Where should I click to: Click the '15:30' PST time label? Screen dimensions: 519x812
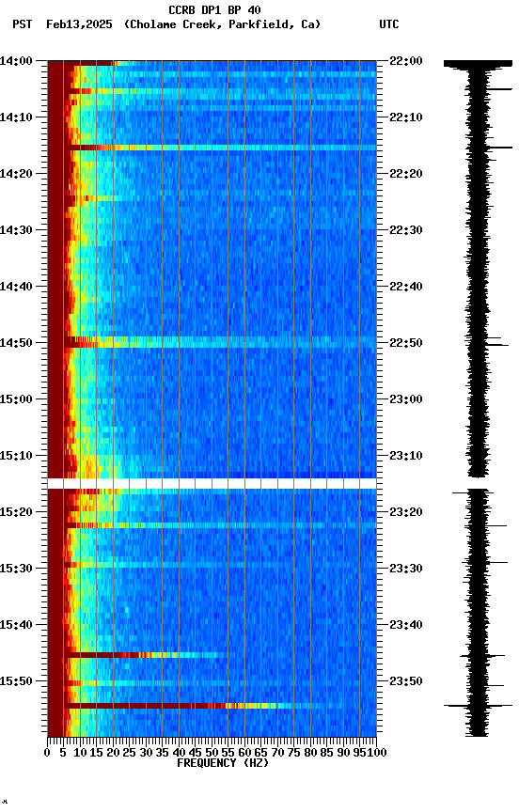click(x=16, y=570)
